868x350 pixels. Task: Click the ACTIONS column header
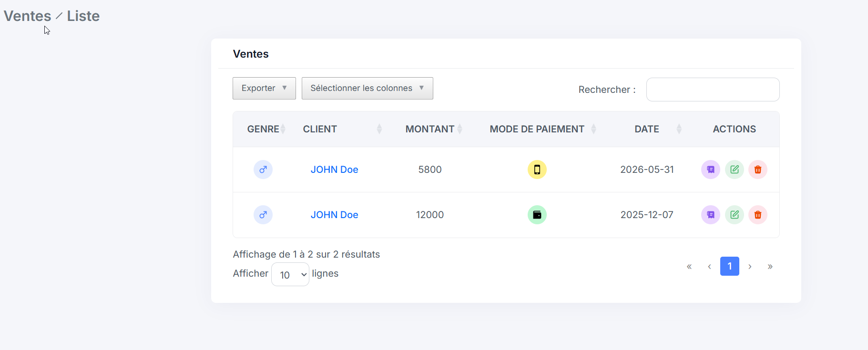tap(734, 129)
